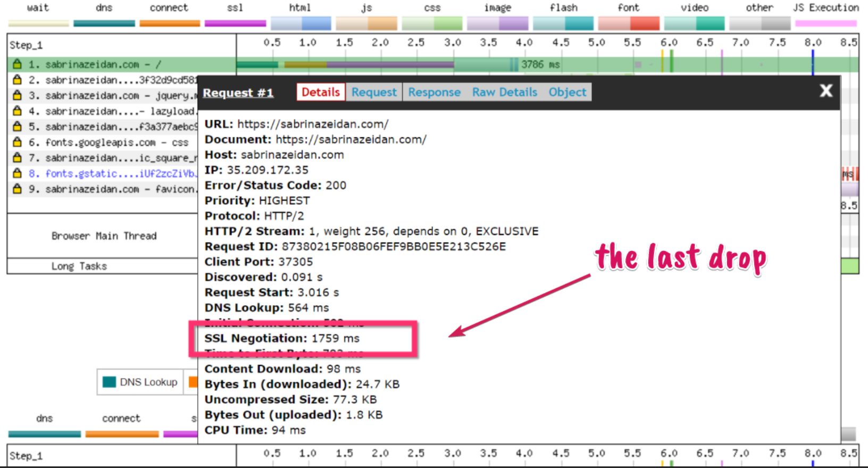Click lock icon of request 2

coord(17,80)
